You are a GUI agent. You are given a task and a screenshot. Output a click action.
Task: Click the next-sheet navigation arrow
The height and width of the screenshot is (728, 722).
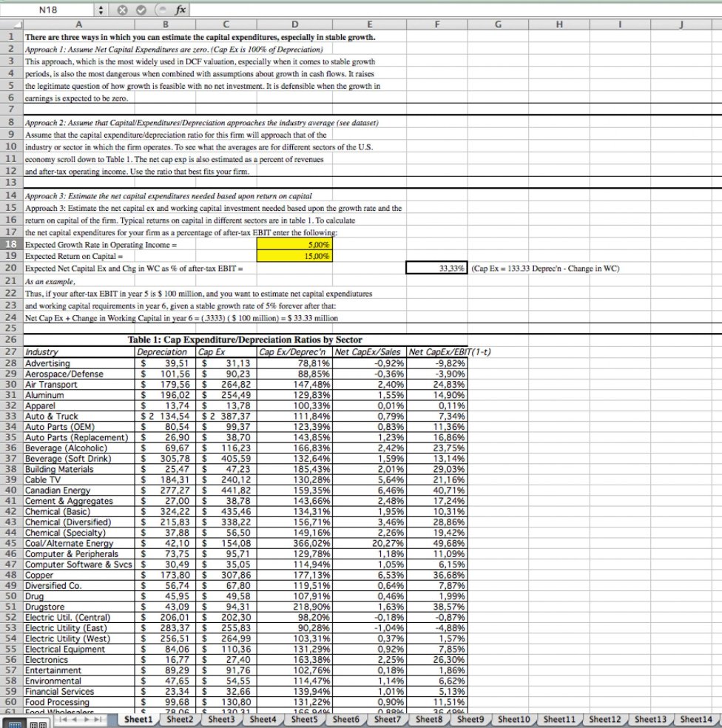tap(87, 719)
